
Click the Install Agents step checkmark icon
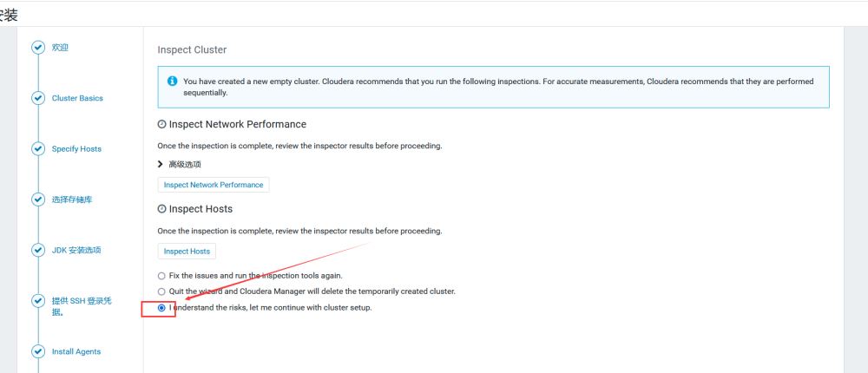[37, 351]
